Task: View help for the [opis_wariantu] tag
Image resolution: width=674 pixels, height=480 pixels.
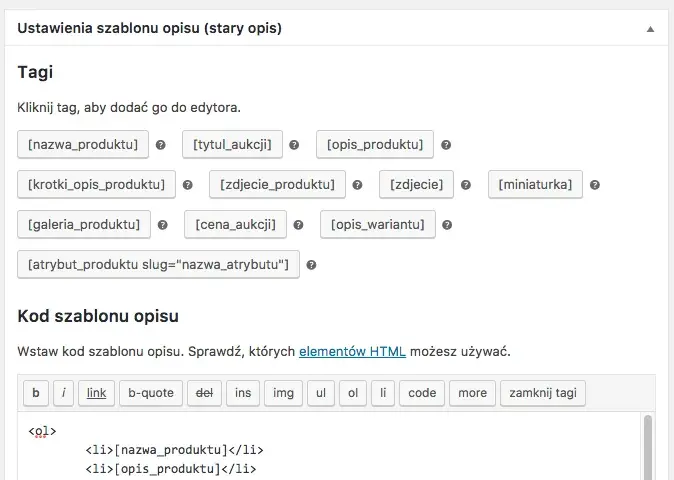Action: (447, 225)
